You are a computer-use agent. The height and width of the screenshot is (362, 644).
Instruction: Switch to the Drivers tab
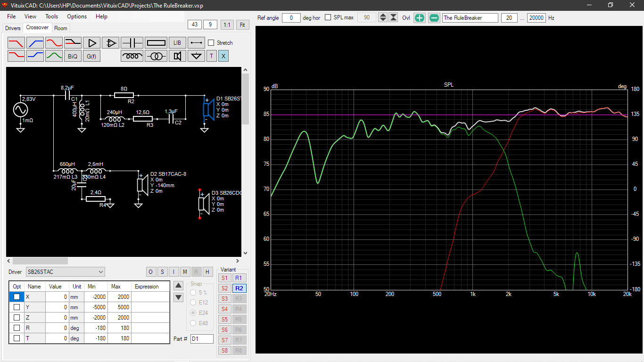13,28
